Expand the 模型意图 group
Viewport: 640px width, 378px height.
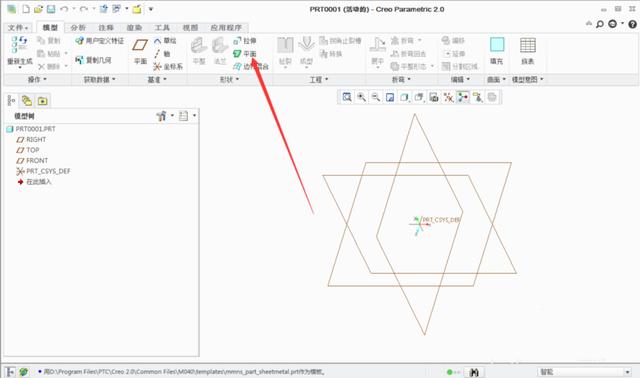tap(528, 80)
